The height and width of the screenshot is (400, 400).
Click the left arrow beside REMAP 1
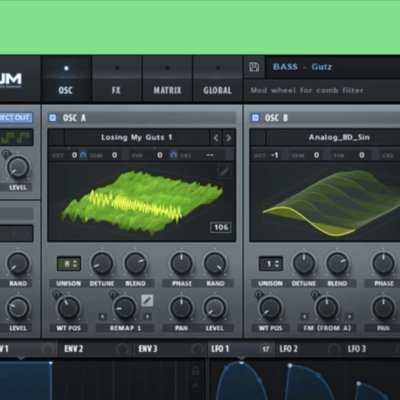click(102, 316)
